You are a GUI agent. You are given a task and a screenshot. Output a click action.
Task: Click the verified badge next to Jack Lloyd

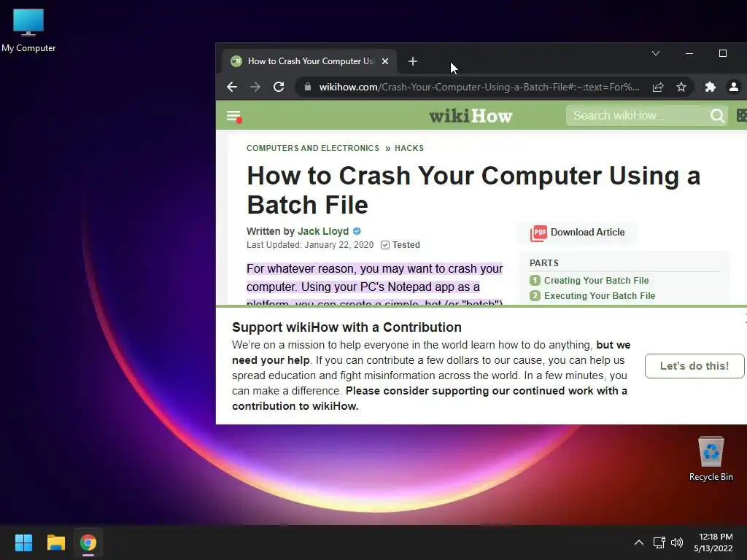(357, 231)
